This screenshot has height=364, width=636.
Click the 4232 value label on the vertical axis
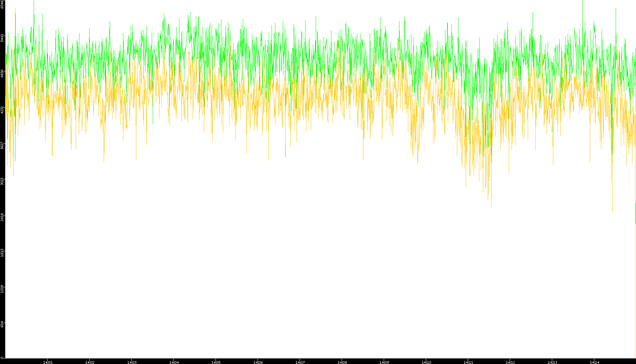(x=2, y=110)
